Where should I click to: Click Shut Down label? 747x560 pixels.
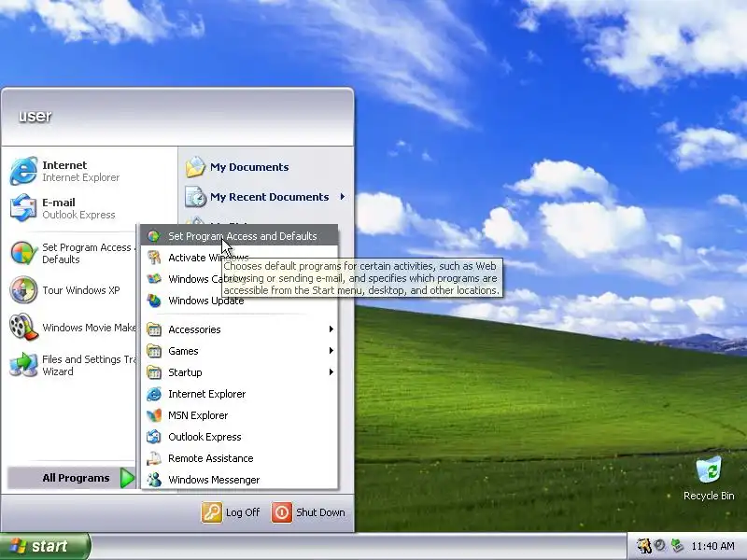(x=320, y=512)
